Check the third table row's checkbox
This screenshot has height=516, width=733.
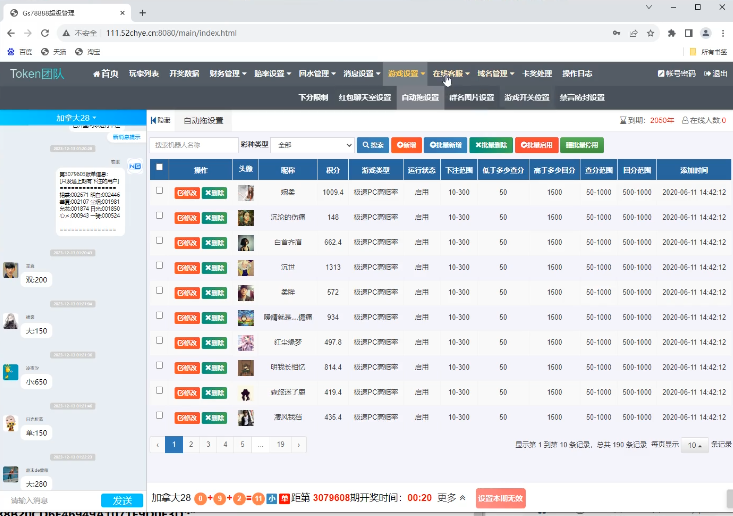point(159,241)
